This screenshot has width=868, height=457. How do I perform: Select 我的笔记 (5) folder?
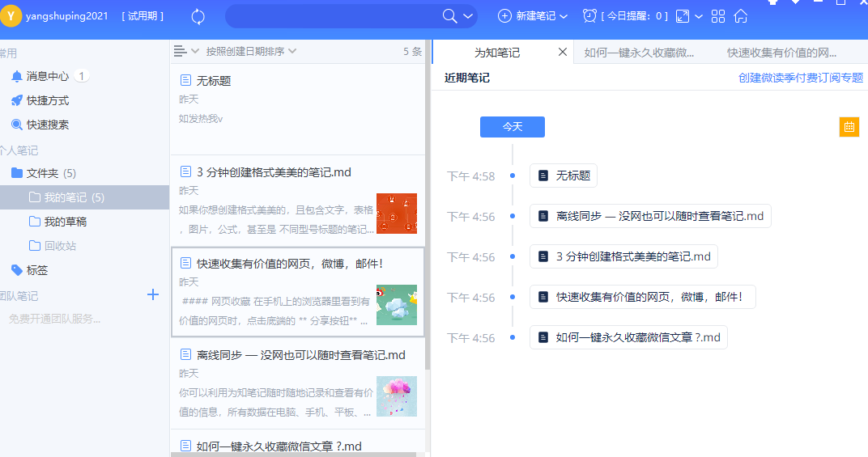pyautogui.click(x=85, y=197)
